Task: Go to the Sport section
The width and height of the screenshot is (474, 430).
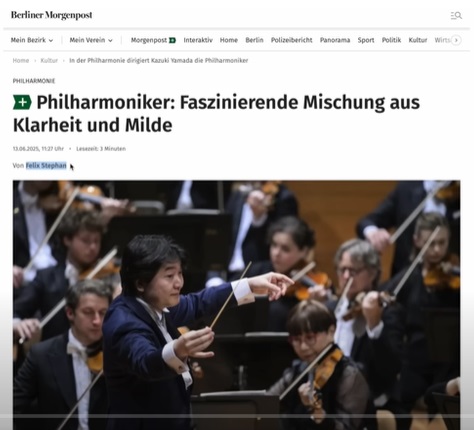Action: click(x=366, y=40)
